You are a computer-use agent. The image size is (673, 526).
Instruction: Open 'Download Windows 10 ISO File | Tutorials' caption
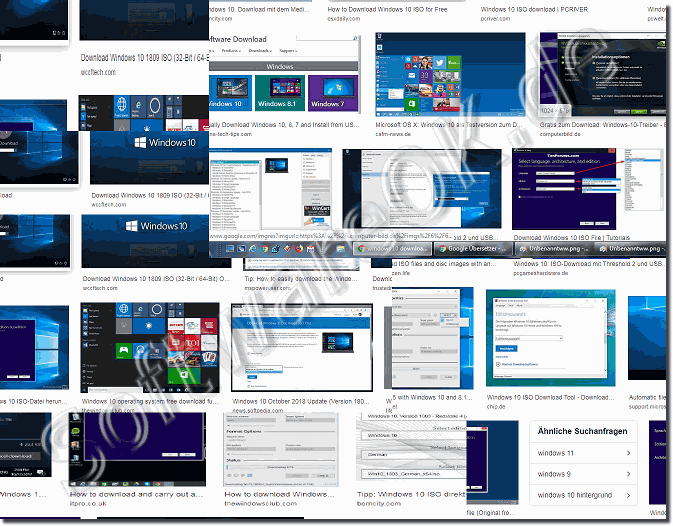pyautogui.click(x=571, y=237)
